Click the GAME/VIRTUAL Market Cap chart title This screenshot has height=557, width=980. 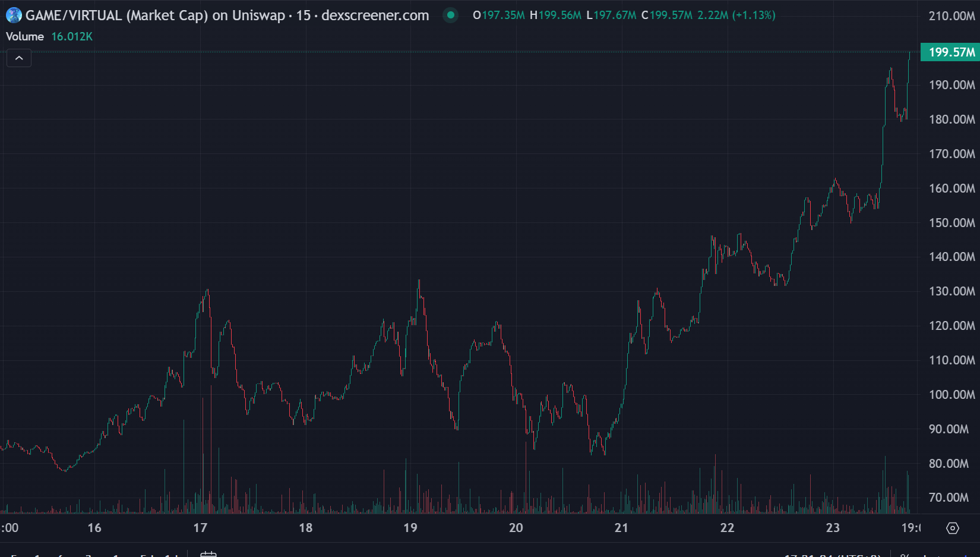click(227, 15)
